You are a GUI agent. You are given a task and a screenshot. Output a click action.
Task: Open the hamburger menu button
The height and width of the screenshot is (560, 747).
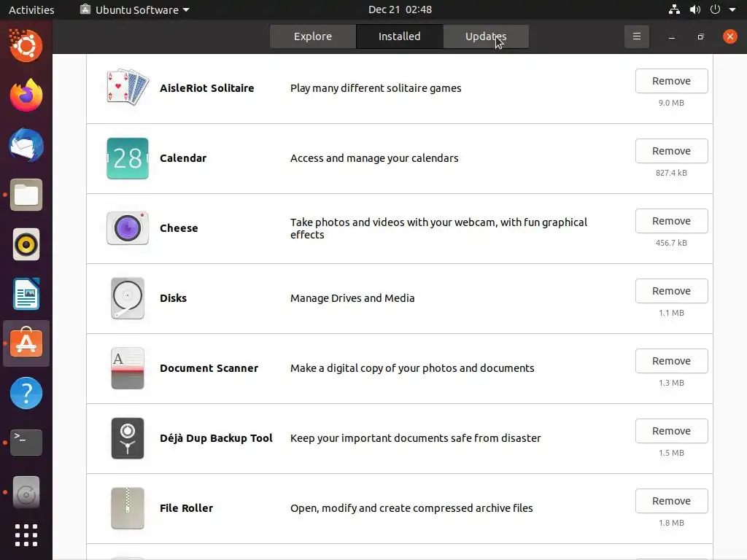(636, 36)
